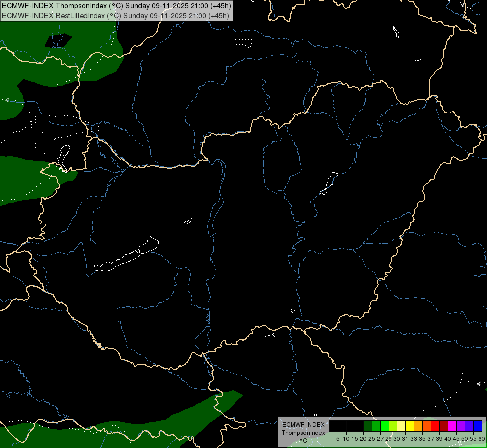
Task: Pick the bright green 27–29 legend swatch
Action: point(385,426)
